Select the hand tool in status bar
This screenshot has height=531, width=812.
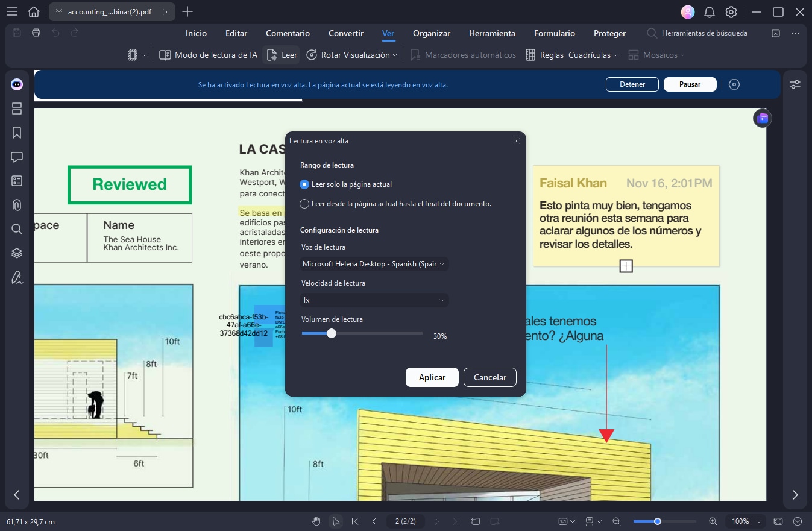coord(316,521)
